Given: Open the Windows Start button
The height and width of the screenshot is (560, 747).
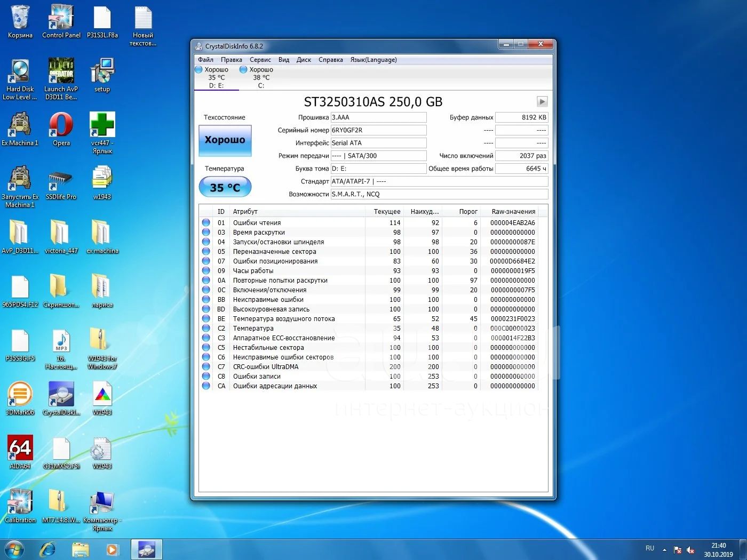Looking at the screenshot, I should pyautogui.click(x=14, y=549).
